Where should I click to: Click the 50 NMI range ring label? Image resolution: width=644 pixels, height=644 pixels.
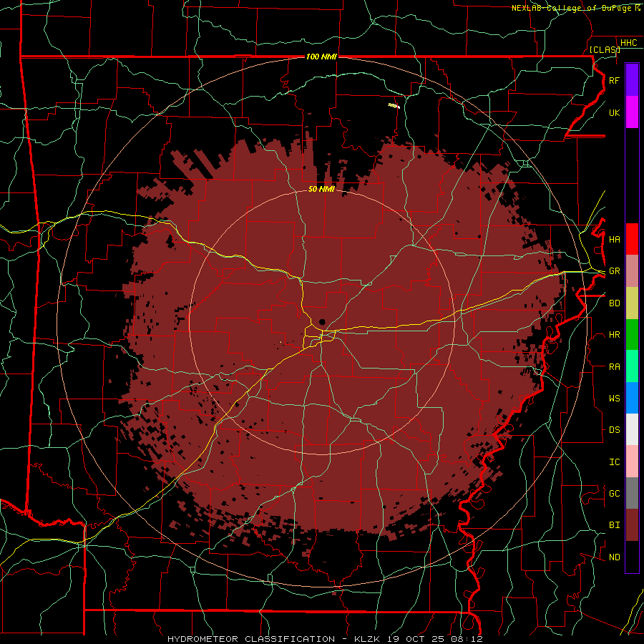click(321, 189)
